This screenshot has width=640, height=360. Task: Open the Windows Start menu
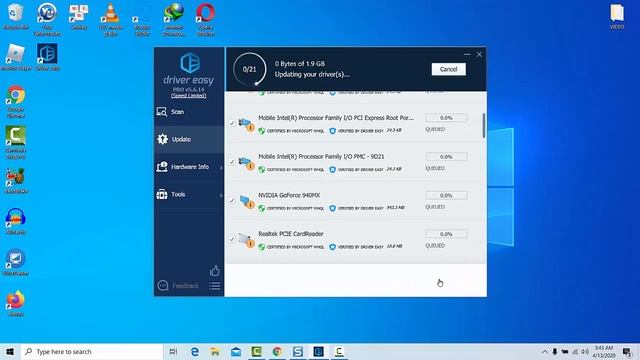pyautogui.click(x=10, y=351)
